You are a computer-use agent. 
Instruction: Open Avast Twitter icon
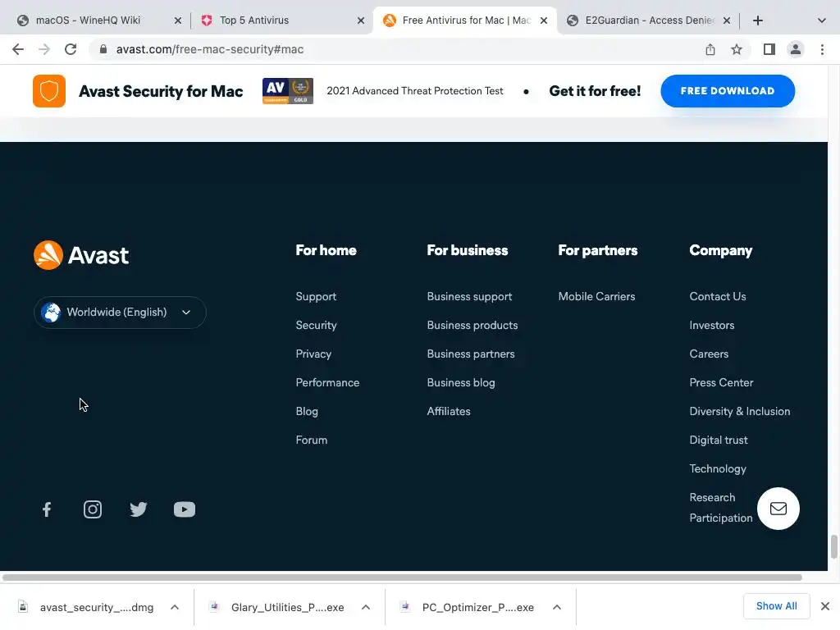tap(138, 509)
